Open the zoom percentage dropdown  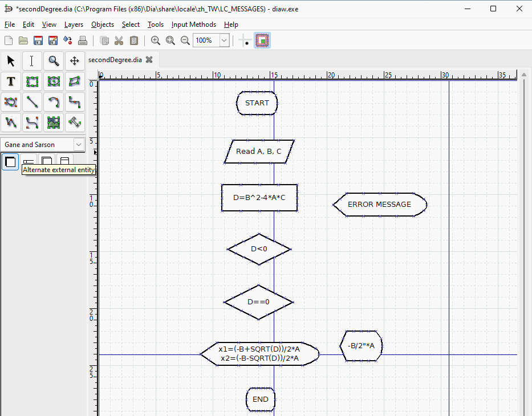tap(224, 40)
